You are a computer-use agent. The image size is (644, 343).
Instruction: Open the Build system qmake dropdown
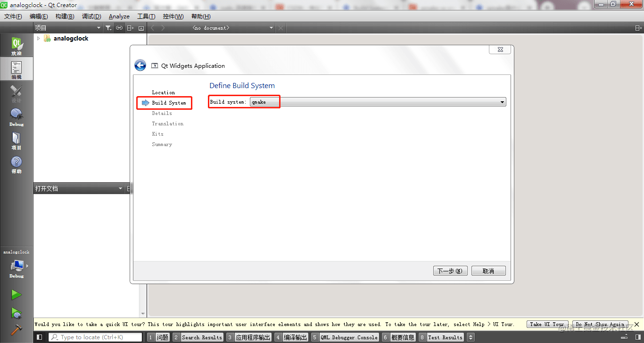tap(378, 102)
